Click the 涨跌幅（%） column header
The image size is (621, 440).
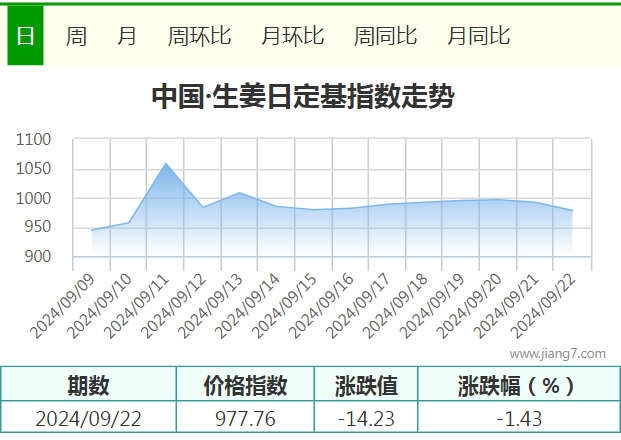516,385
